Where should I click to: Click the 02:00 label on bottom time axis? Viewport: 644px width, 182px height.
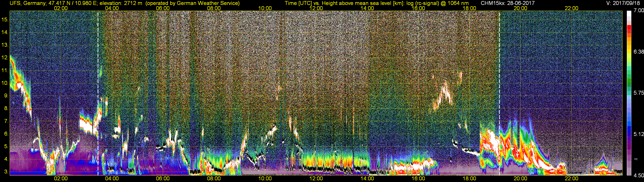click(x=61, y=179)
